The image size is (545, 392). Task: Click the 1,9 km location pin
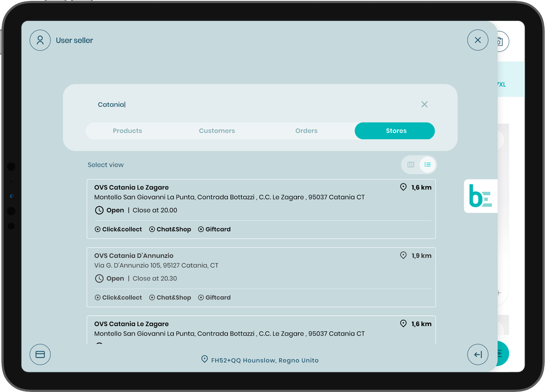(403, 255)
